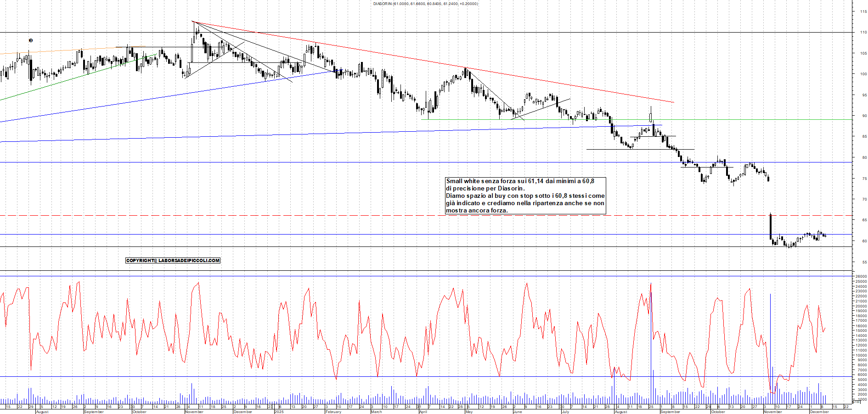Click the DIASORIN chart title
868x414 pixels.
tap(425, 4)
